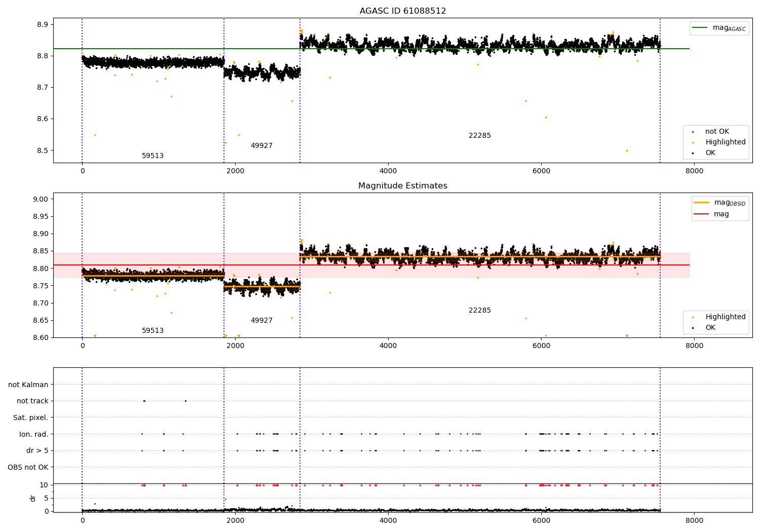Click the 'not OK' legend entry in top plot
The width and height of the screenshot is (760, 532).
(x=717, y=132)
